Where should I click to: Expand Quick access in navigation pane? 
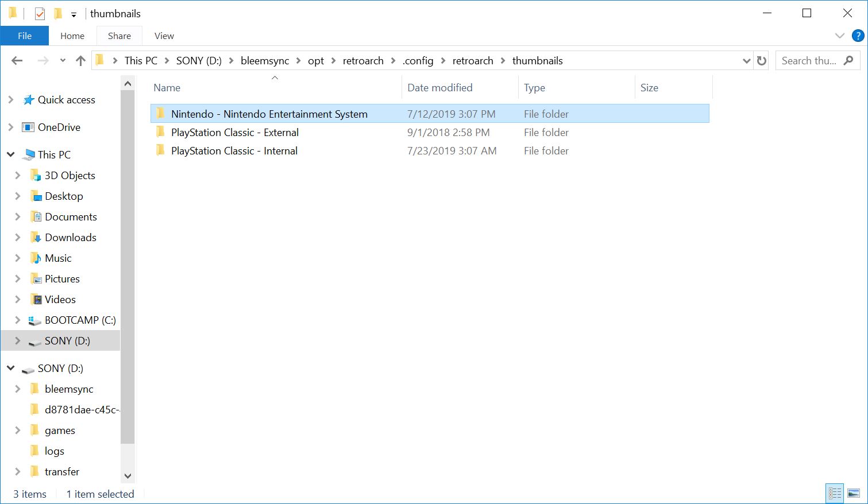pos(10,99)
